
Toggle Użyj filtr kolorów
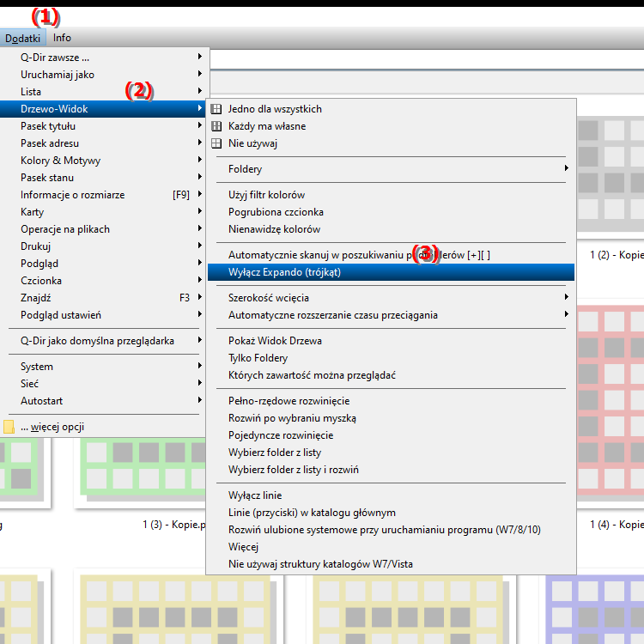(391, 195)
